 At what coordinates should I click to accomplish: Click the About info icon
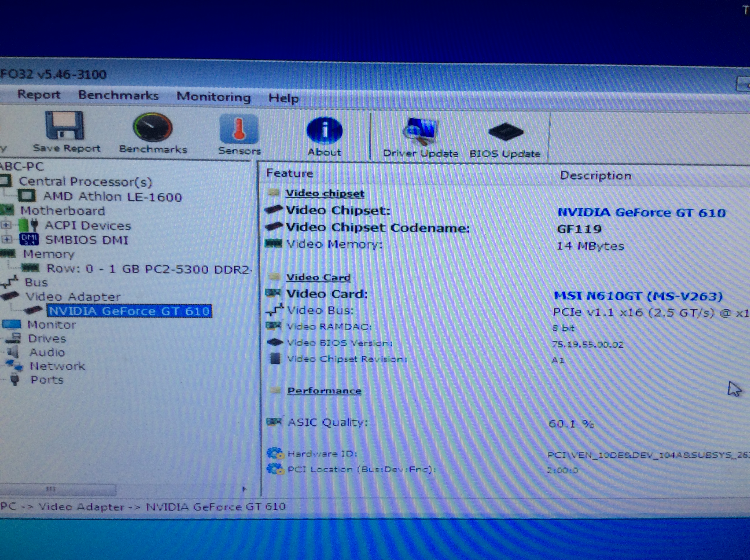324,130
